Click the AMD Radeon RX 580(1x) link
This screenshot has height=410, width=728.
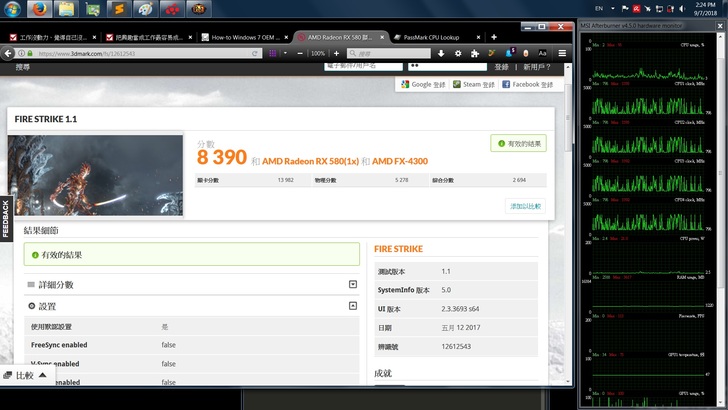pyautogui.click(x=310, y=161)
